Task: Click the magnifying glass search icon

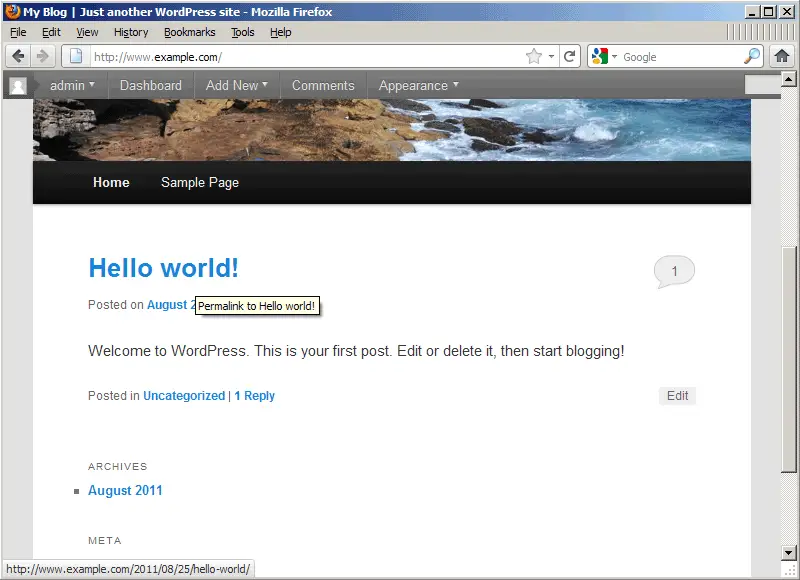Action: 752,56
